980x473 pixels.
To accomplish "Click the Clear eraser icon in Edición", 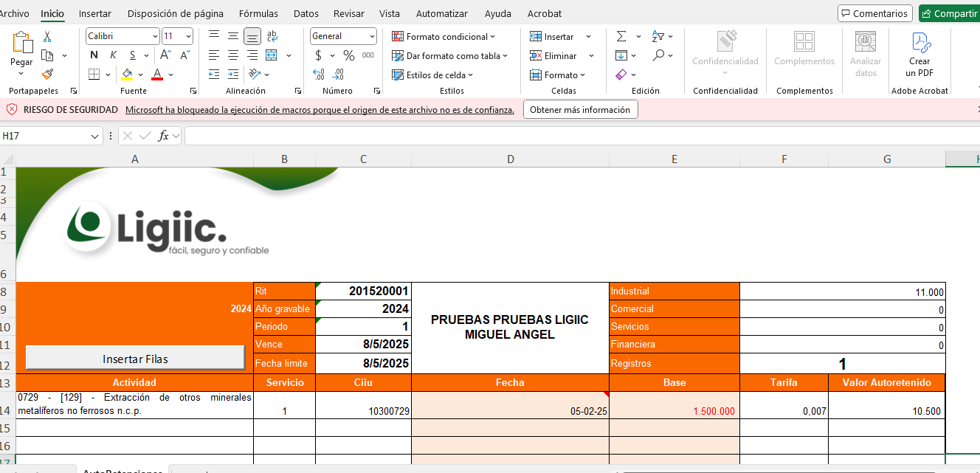I will coord(621,75).
